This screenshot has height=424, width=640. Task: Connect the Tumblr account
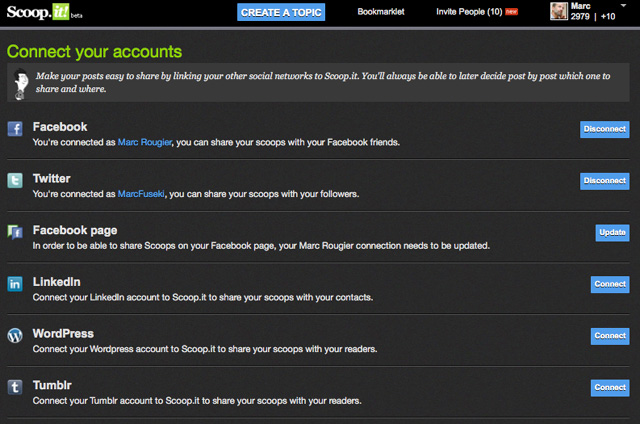(610, 388)
